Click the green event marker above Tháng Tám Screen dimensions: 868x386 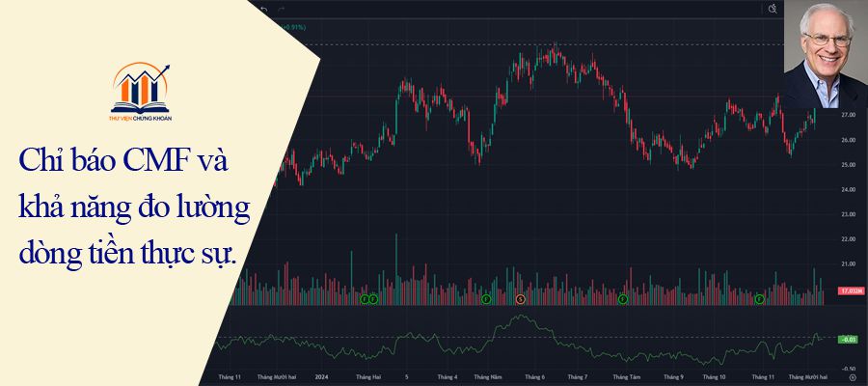[623, 299]
